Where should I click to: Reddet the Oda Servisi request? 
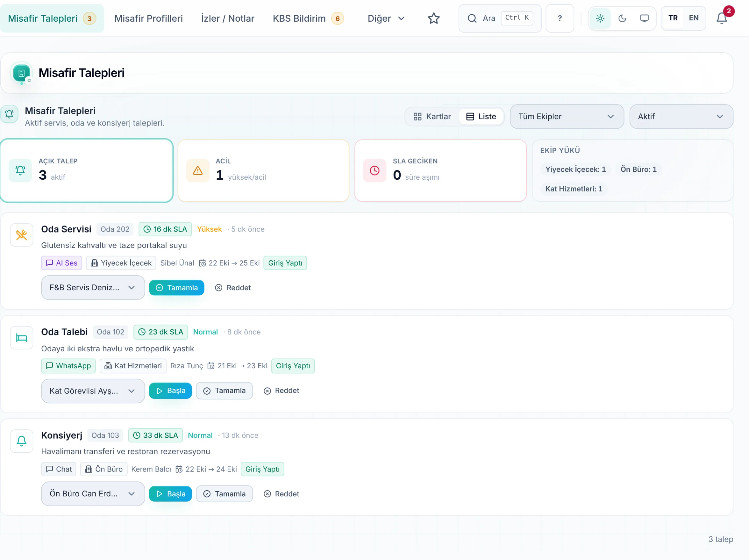(233, 288)
